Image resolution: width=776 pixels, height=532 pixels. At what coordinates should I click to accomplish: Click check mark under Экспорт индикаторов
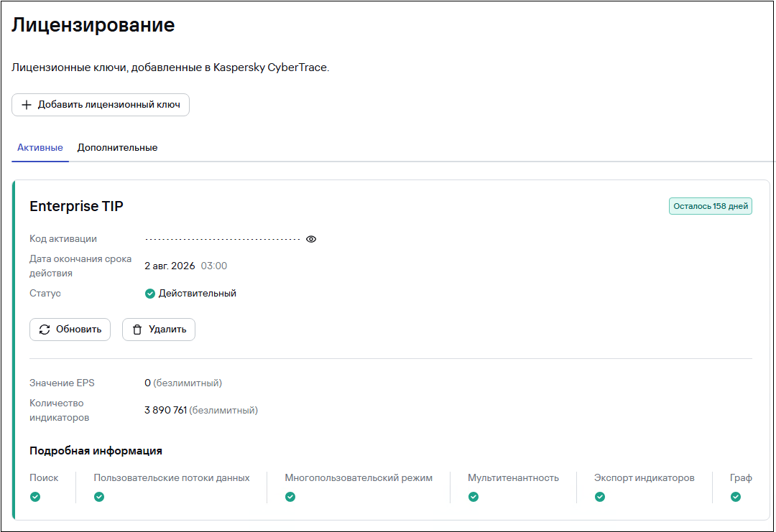[600, 497]
